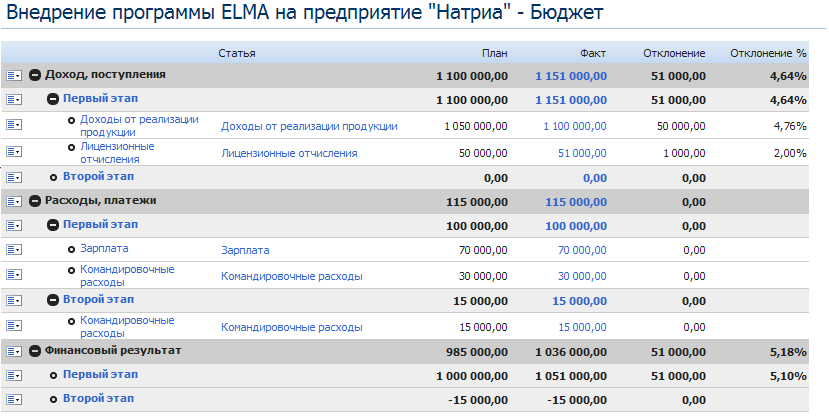Image resolution: width=829 pixels, height=417 pixels.
Task: Open row menu icon for Лицензионные отчисления row
Action: pos(14,152)
